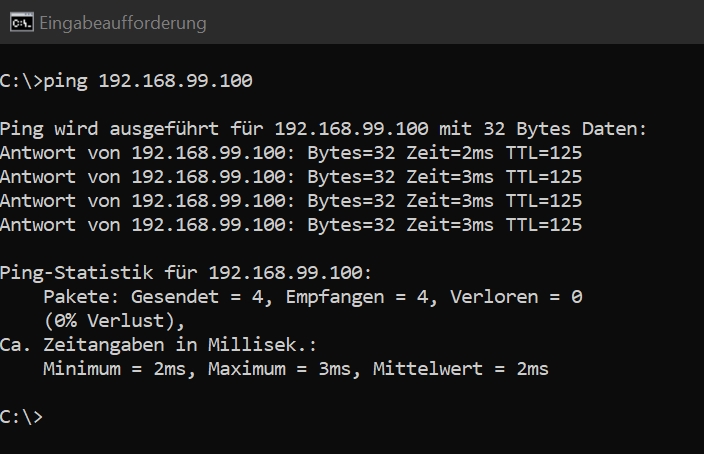Click the 'Ping wird ausgeführt' text
This screenshot has width=704, height=454.
click(x=109, y=129)
